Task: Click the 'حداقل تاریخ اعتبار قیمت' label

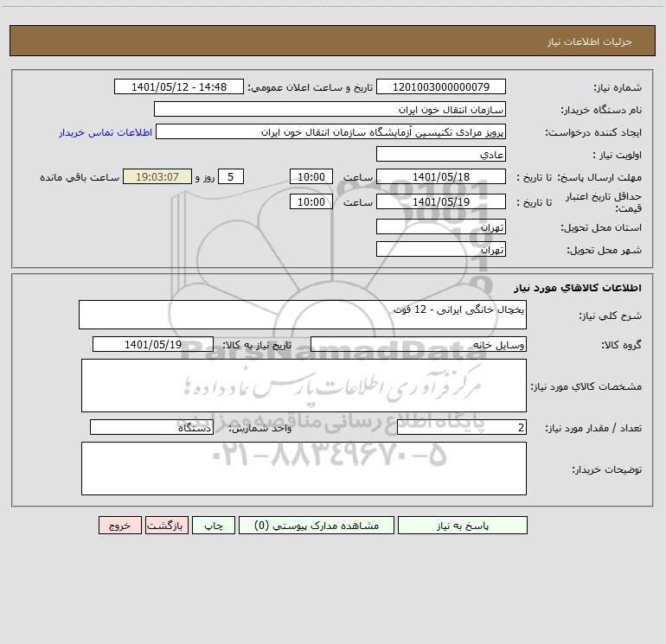Action: pyautogui.click(x=604, y=202)
